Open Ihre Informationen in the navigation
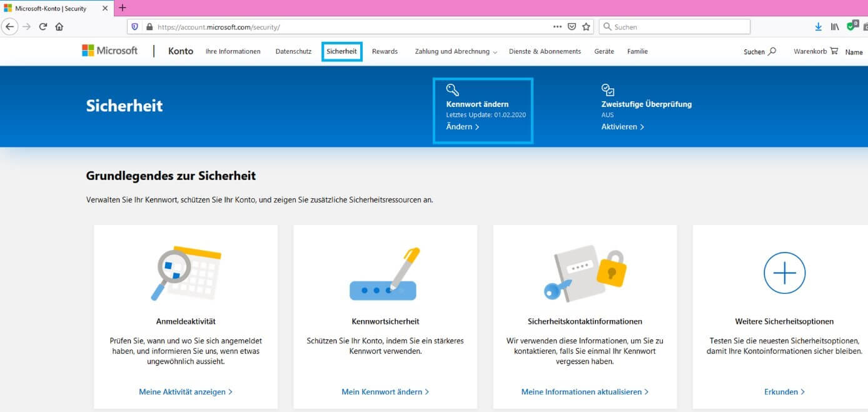868x412 pixels. (233, 51)
